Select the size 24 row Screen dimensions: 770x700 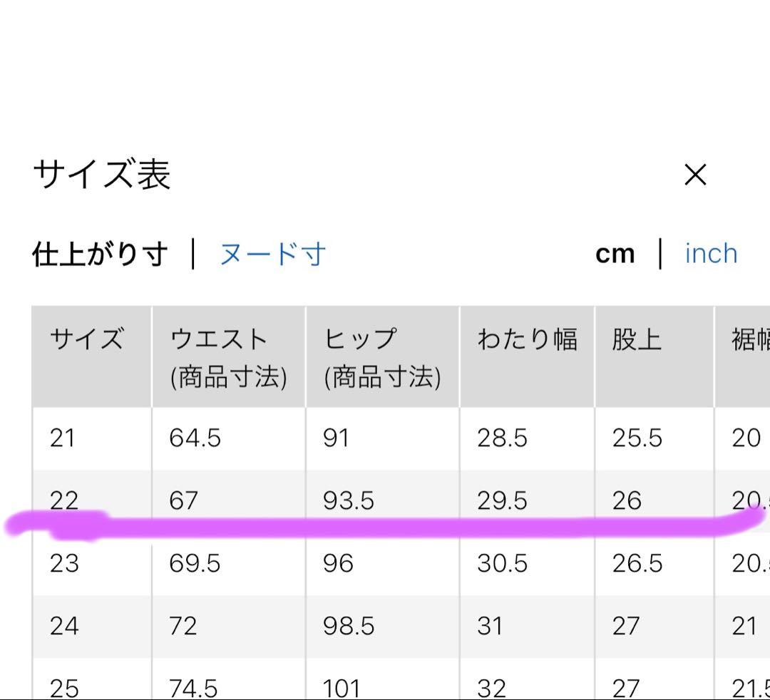pos(401,627)
